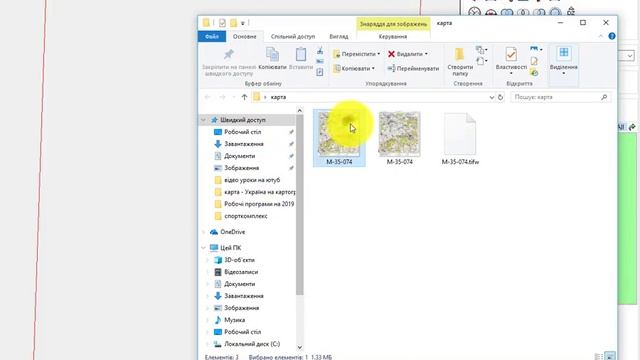Image resolution: width=640 pixels, height=360 pixels.
Task: Click the search magnifier icon
Action: point(604,97)
